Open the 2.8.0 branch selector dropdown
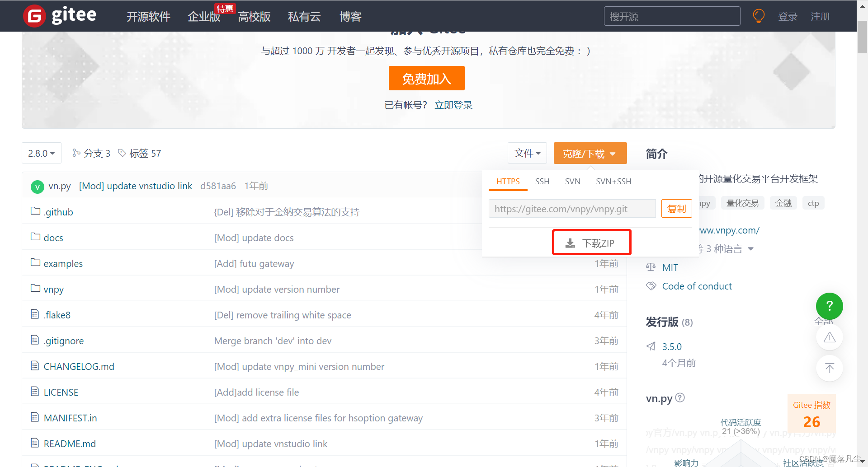This screenshot has height=467, width=868. pyautogui.click(x=41, y=153)
